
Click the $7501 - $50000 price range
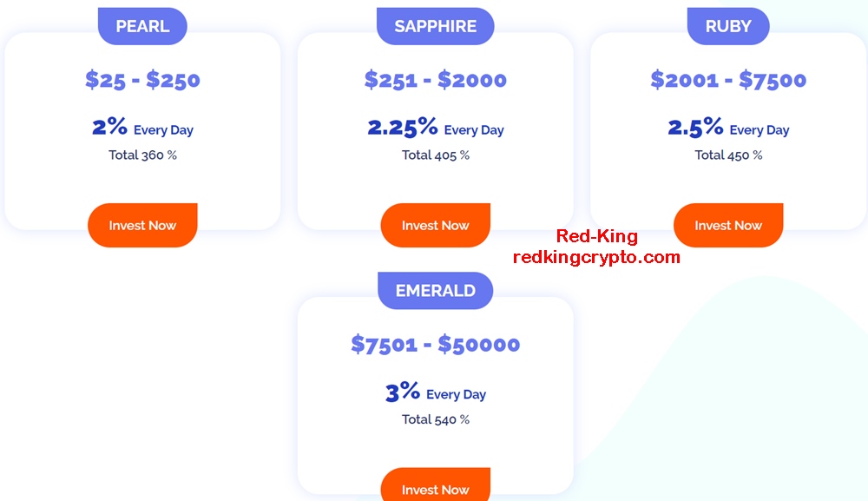[x=435, y=345]
